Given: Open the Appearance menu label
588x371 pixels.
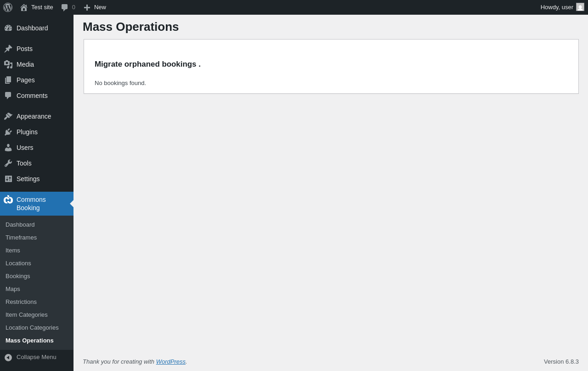Looking at the screenshot, I should (x=34, y=116).
